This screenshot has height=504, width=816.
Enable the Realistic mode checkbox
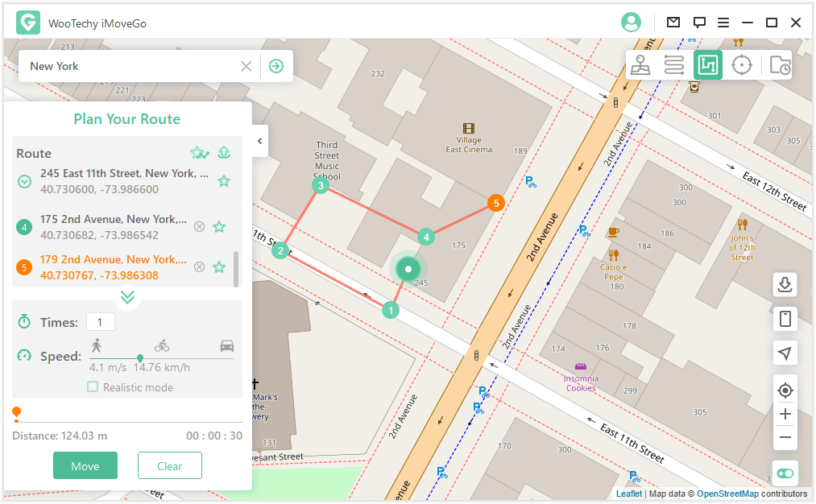[93, 387]
